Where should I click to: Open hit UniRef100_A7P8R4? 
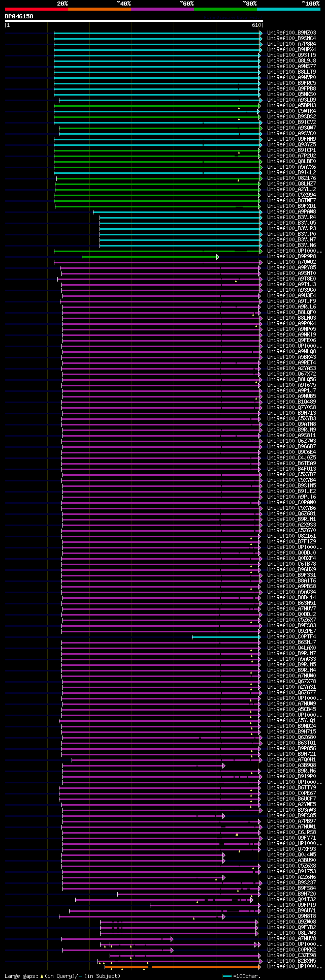click(292, 44)
